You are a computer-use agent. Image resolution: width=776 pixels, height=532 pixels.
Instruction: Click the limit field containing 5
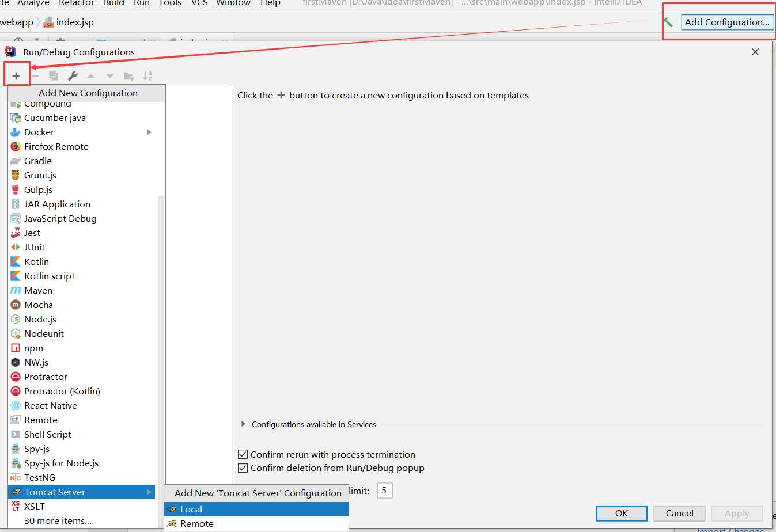pyautogui.click(x=385, y=491)
